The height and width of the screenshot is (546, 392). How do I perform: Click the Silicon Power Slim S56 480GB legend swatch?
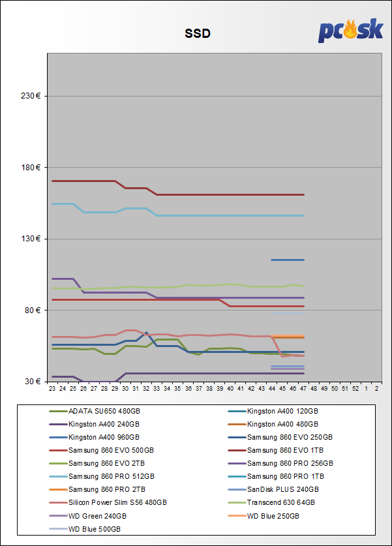point(57,502)
